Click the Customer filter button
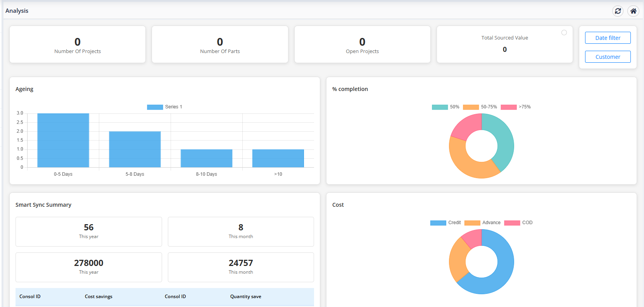This screenshot has height=307, width=644. [608, 57]
